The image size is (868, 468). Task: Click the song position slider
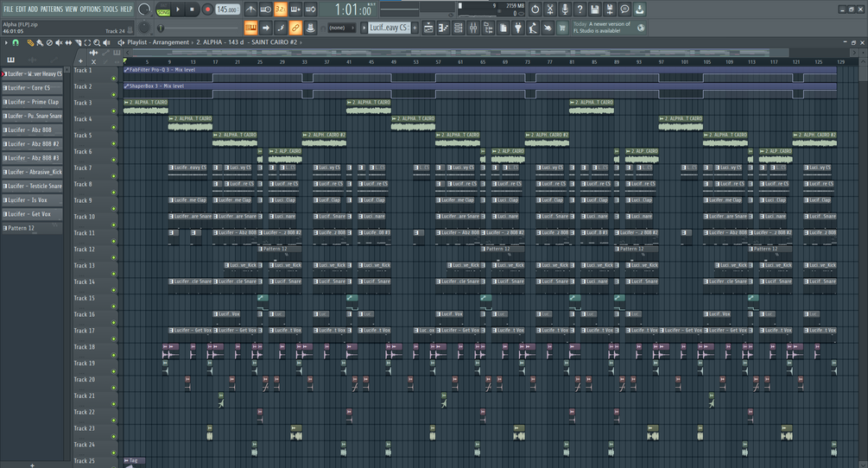[198, 28]
